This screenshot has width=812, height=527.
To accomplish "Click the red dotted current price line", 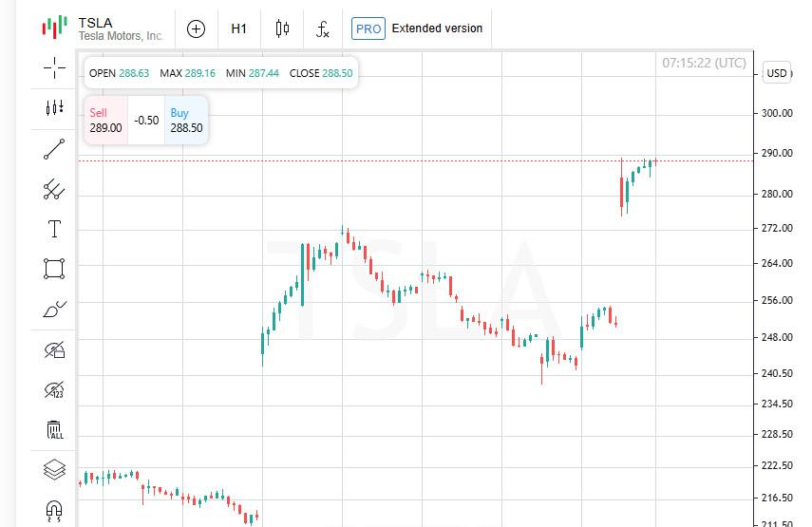I will (416, 161).
